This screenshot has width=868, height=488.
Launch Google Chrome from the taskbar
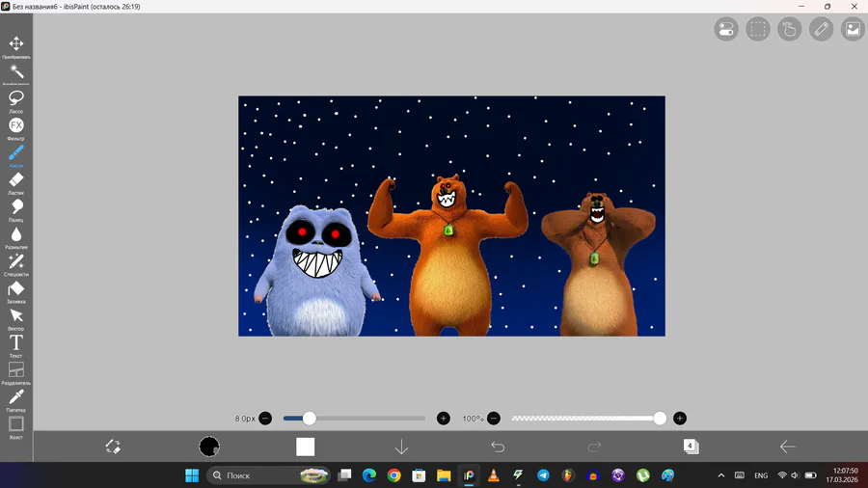394,475
